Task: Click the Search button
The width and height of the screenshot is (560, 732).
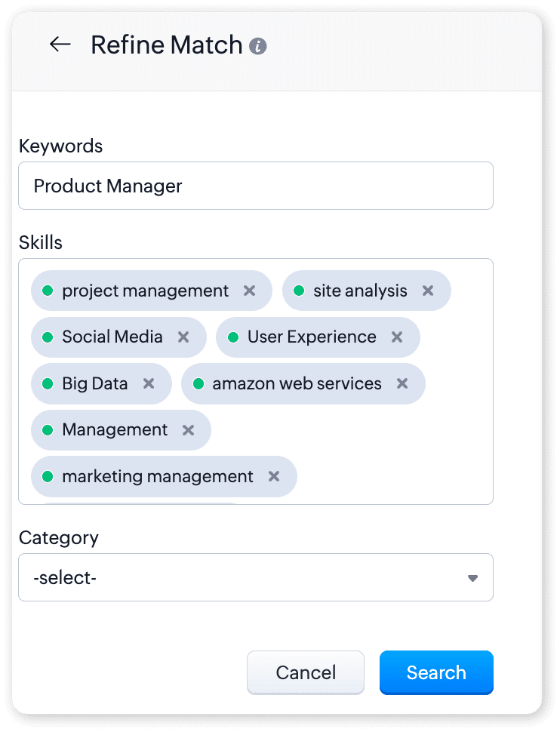Action: [436, 672]
